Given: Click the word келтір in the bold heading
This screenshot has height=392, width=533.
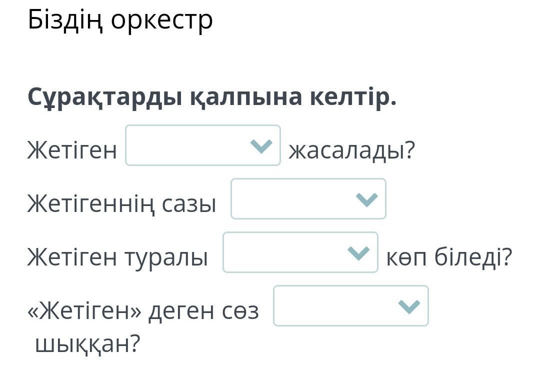Looking at the screenshot, I should 352,96.
